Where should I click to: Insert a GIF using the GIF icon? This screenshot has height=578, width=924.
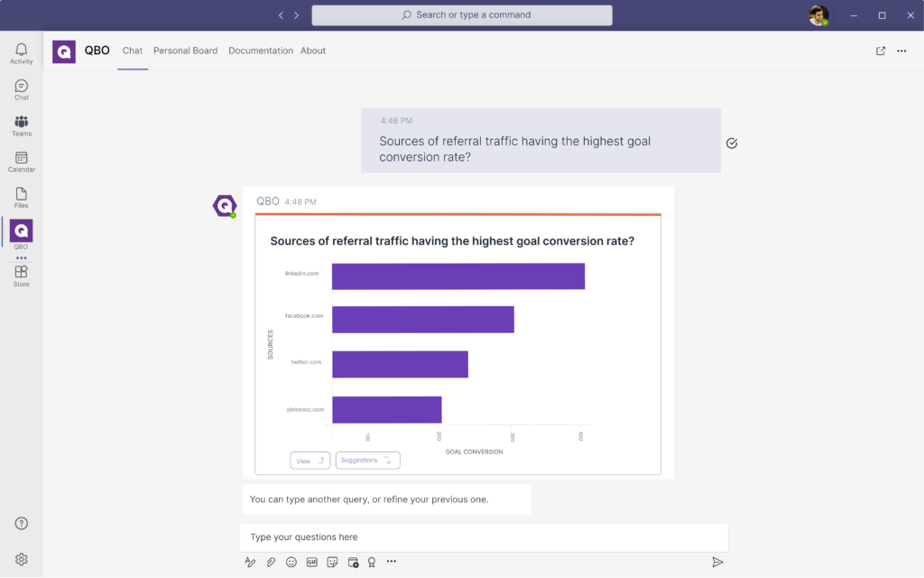(312, 562)
